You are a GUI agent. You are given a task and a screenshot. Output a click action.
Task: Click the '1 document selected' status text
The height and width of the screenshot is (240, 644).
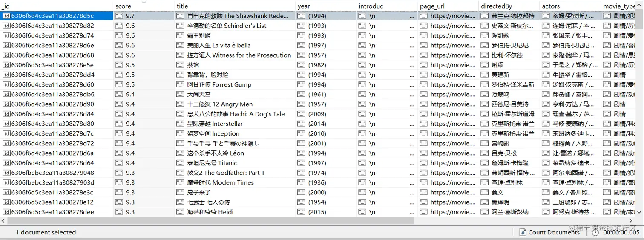click(46, 232)
